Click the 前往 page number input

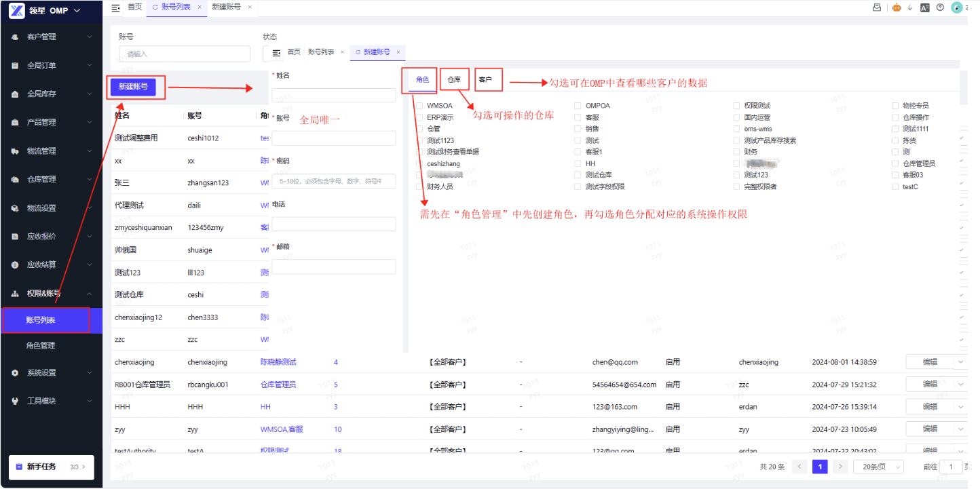pyautogui.click(x=951, y=467)
